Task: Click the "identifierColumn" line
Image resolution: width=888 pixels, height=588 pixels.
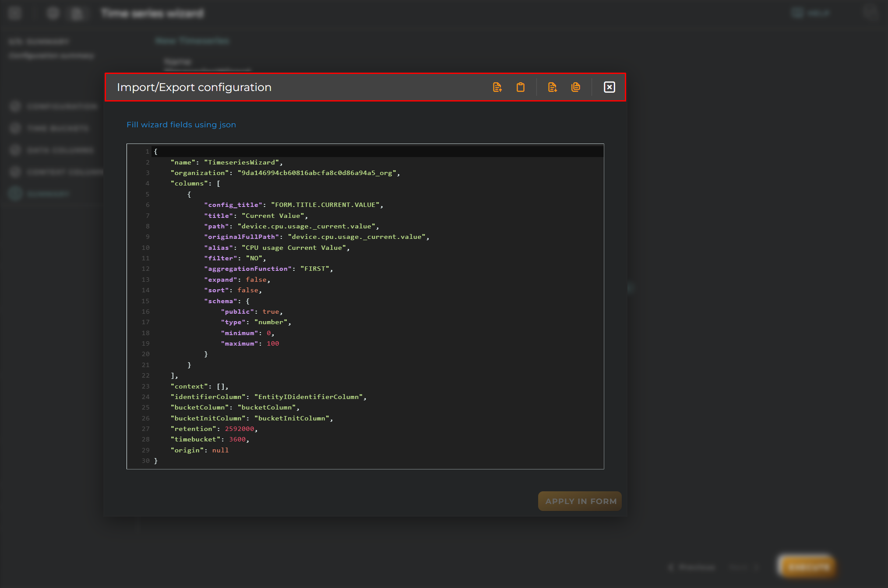Action: tap(268, 397)
